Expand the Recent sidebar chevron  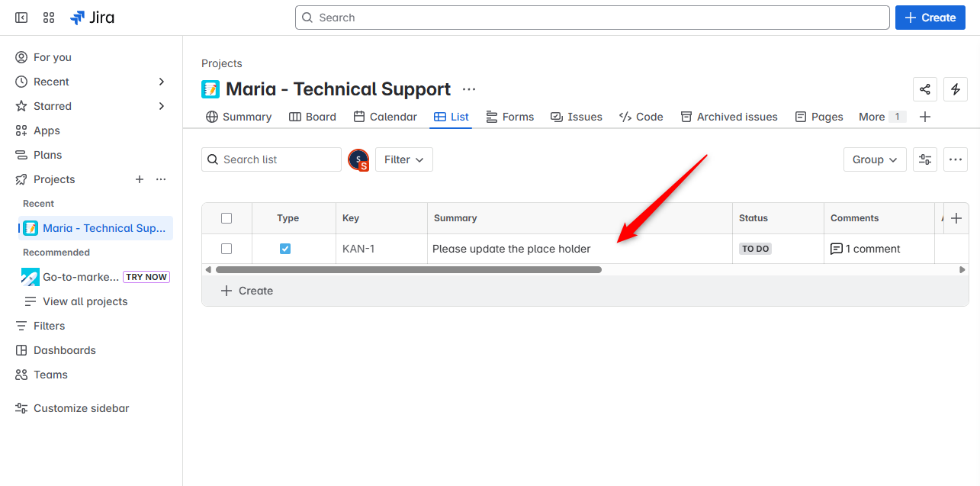tap(161, 82)
